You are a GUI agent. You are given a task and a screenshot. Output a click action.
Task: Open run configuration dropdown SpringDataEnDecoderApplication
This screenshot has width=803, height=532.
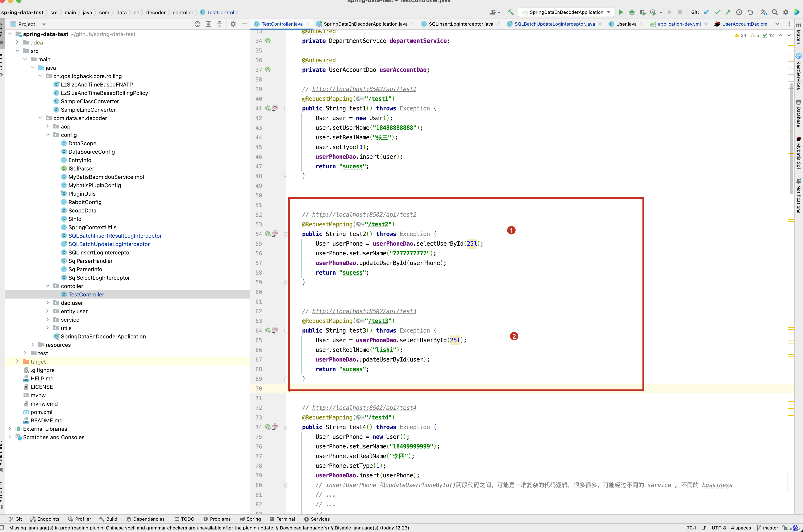coord(566,12)
